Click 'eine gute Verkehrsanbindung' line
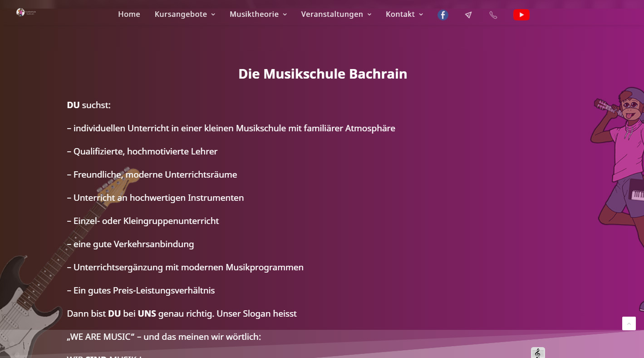Screen dimensions: 644x358 pyautogui.click(x=130, y=244)
